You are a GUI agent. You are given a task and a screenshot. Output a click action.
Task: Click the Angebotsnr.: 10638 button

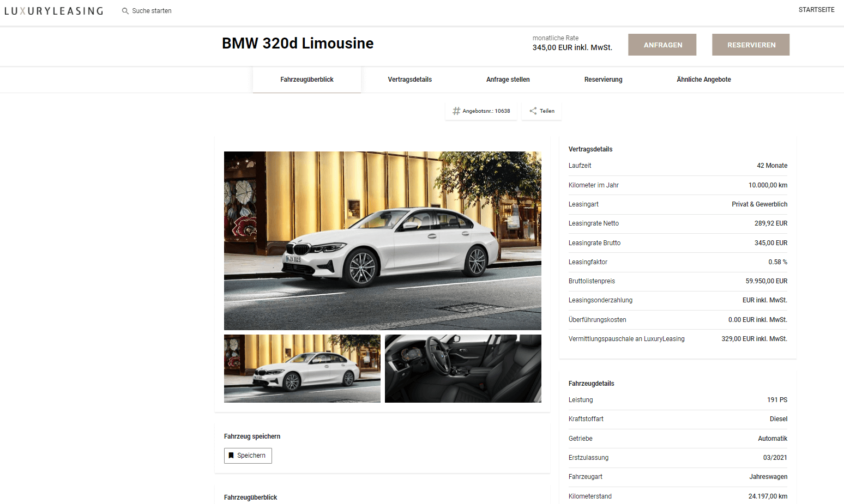pyautogui.click(x=481, y=111)
